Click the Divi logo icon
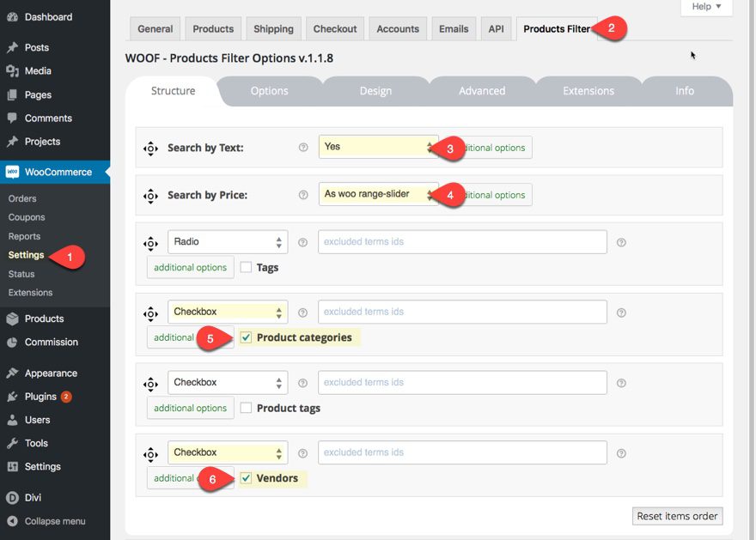This screenshot has height=540, width=756. tap(12, 498)
